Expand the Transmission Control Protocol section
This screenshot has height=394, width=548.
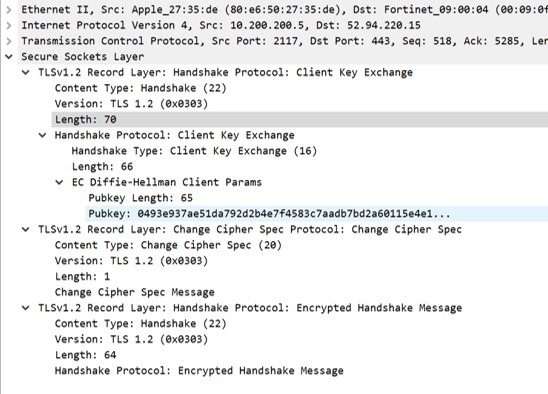[9, 41]
